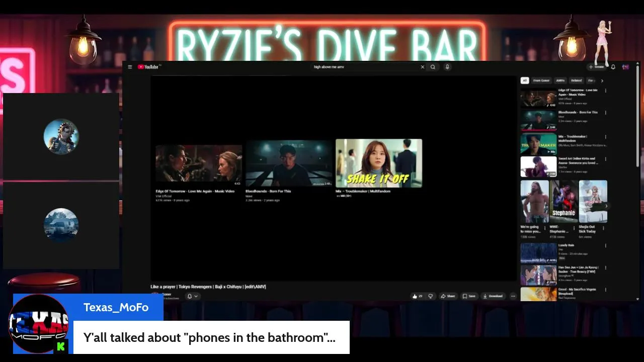The height and width of the screenshot is (362, 644).
Task: Open options menu for Mix Troublemaker sidebar item
Action: click(605, 137)
